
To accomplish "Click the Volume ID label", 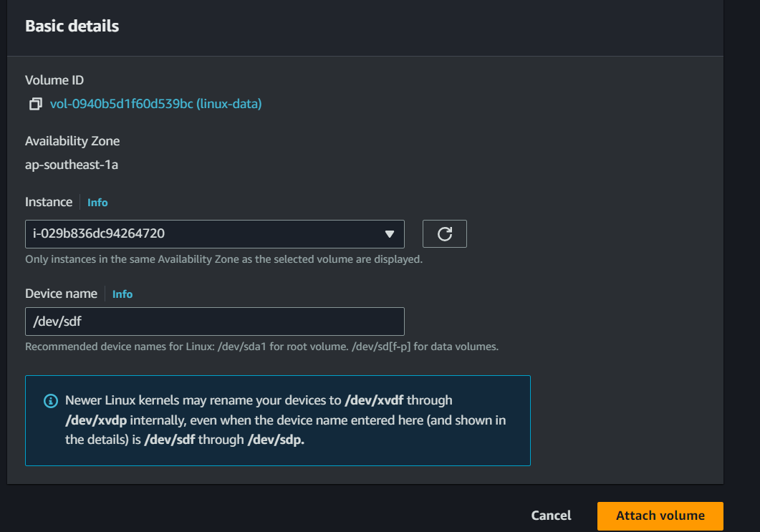I will (x=54, y=80).
